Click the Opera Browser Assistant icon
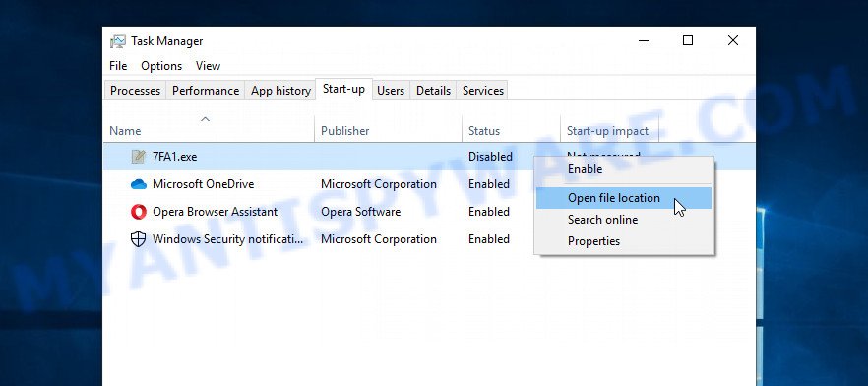Screen dimensions: 868x386 point(139,212)
